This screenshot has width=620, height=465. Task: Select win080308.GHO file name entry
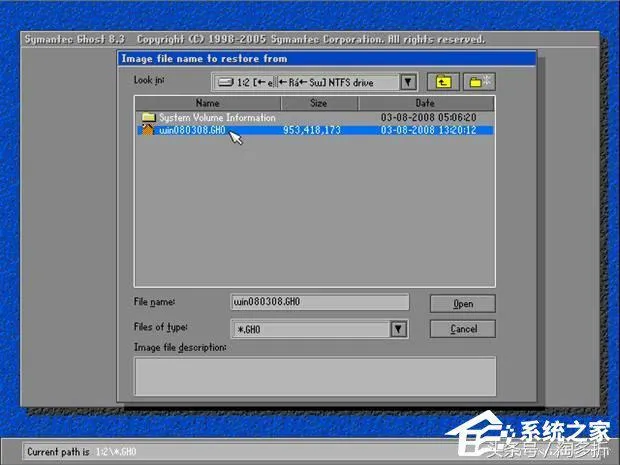(192, 130)
